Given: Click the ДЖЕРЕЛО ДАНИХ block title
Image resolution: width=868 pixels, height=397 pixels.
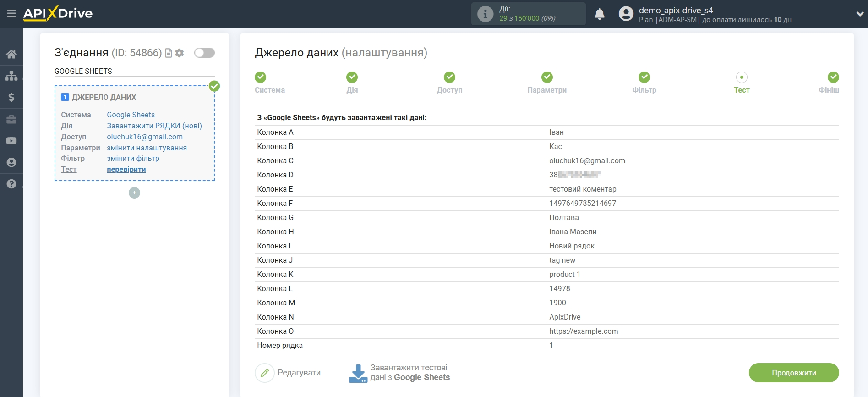Looking at the screenshot, I should 104,97.
